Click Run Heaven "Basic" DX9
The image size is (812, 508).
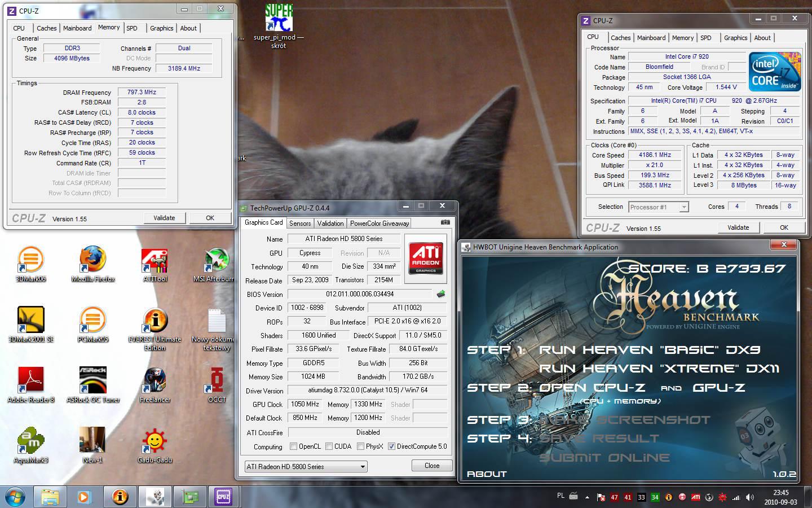pyautogui.click(x=650, y=350)
